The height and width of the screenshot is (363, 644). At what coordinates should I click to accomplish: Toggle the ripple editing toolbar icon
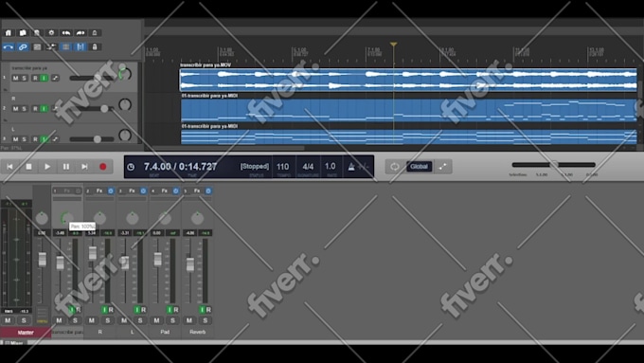point(37,46)
